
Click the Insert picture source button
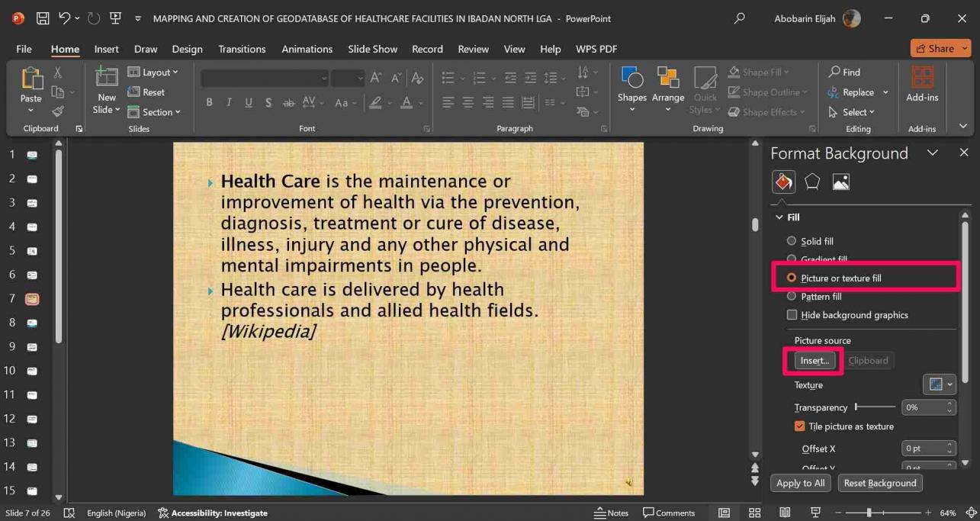[815, 361]
